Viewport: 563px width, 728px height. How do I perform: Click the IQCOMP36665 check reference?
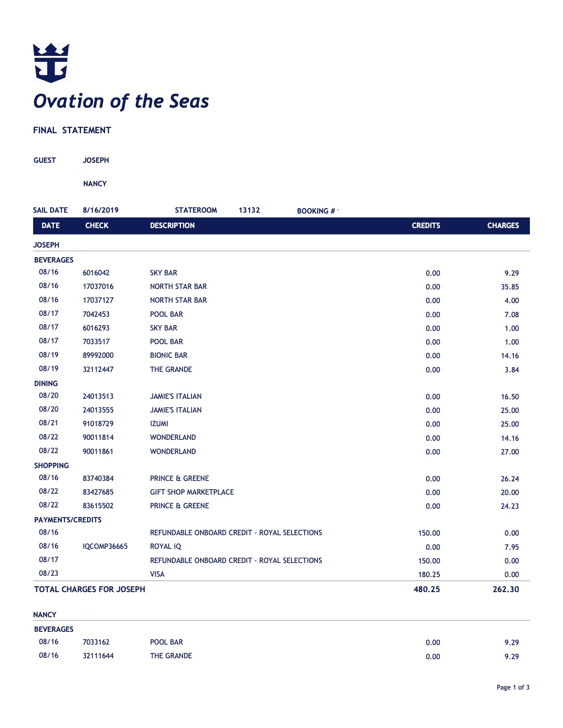point(105,546)
